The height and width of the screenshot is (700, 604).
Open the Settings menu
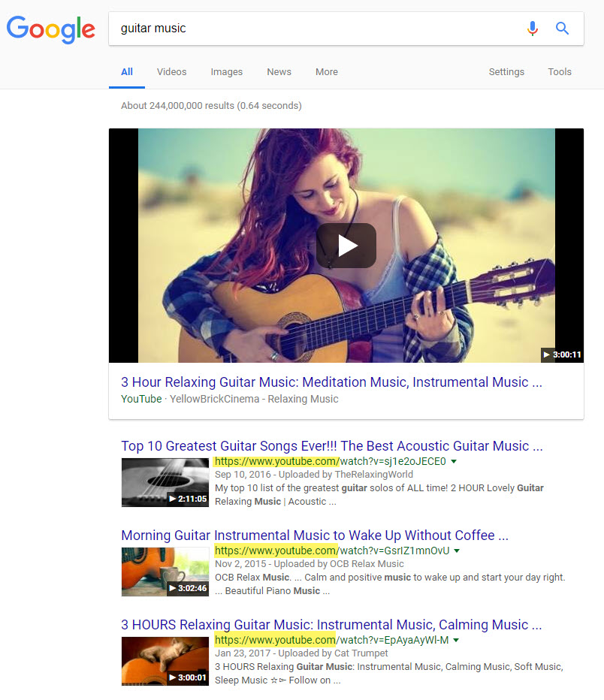pyautogui.click(x=506, y=72)
